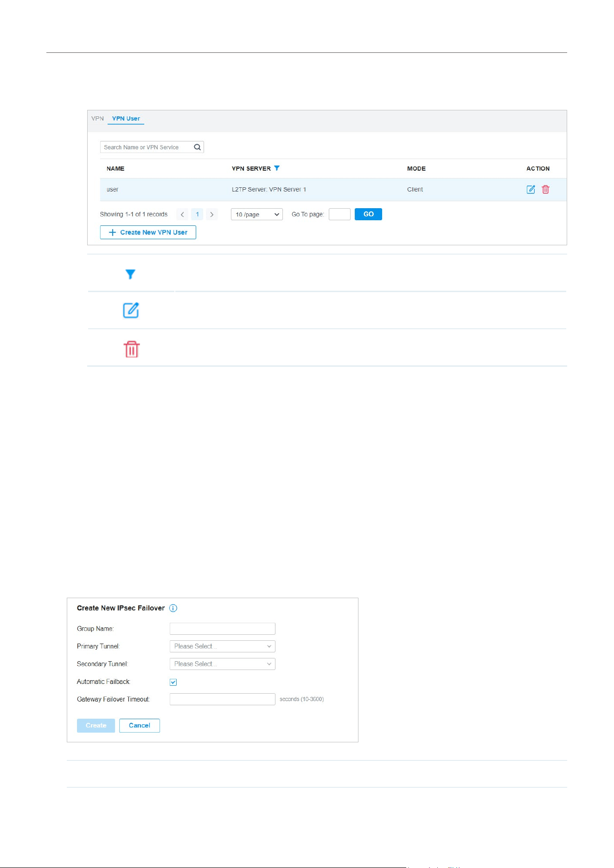Click the Go To page input box
This screenshot has height=868, width=614.
tap(339, 214)
